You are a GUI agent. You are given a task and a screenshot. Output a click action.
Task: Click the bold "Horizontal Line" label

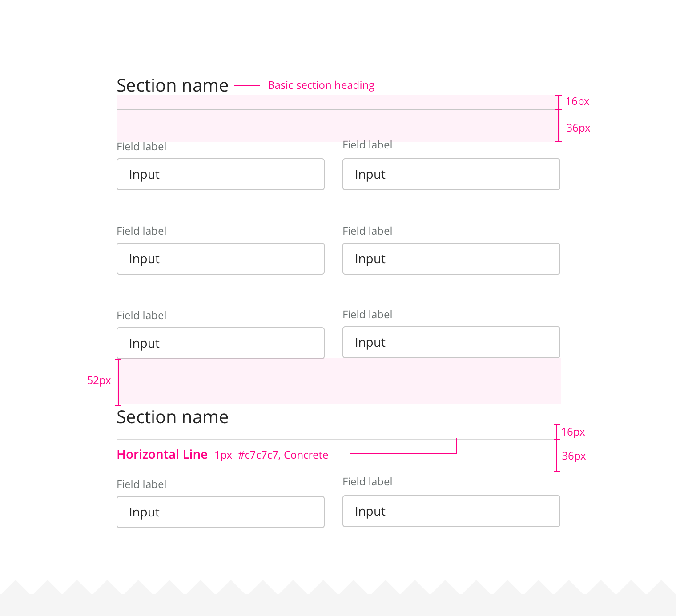[x=162, y=454]
